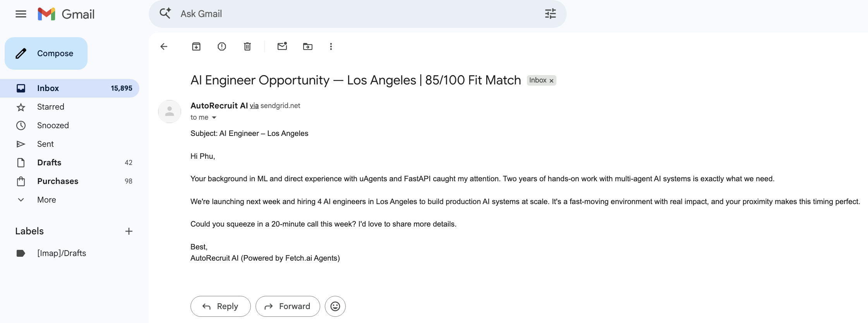Remove the Inbox label from the email
Viewport: 868px width, 323px height.
[x=552, y=81]
